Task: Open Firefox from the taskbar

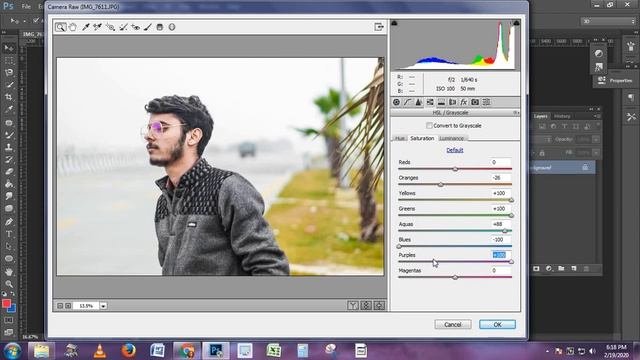Action: [x=129, y=351]
